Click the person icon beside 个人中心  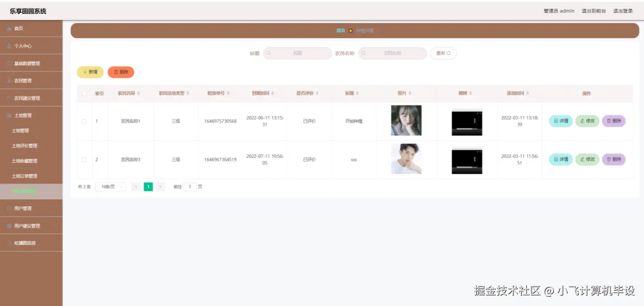(x=9, y=46)
